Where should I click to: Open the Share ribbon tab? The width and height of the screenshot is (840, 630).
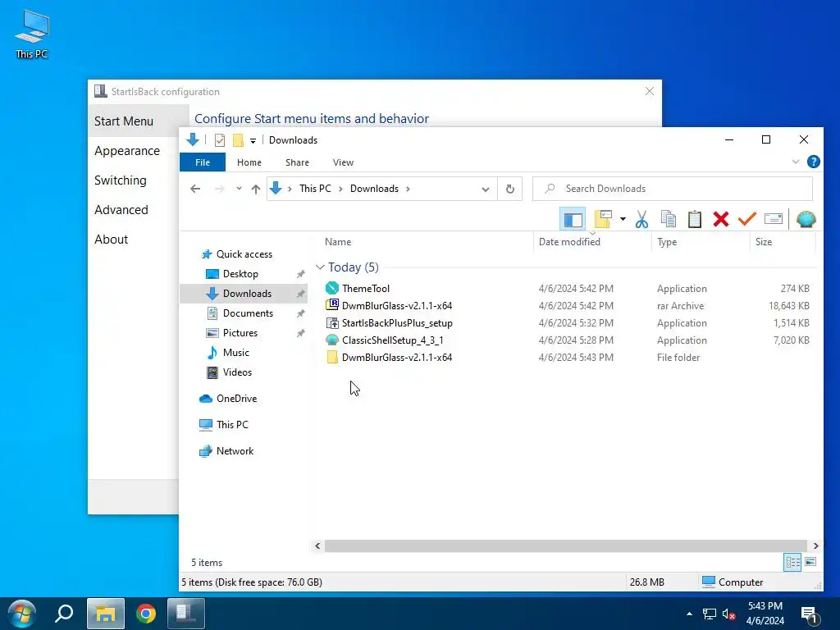pos(297,162)
